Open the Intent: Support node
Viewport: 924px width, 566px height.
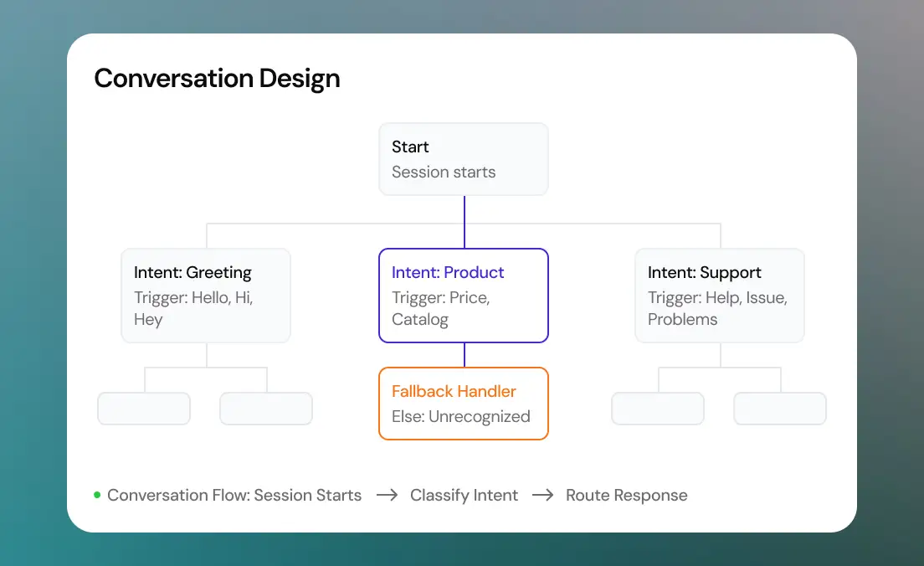pos(720,296)
